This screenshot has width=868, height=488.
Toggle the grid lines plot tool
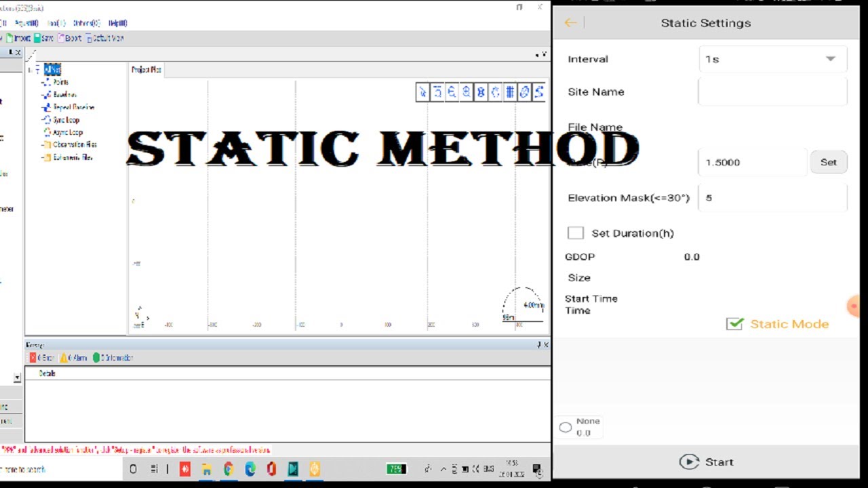coord(510,92)
